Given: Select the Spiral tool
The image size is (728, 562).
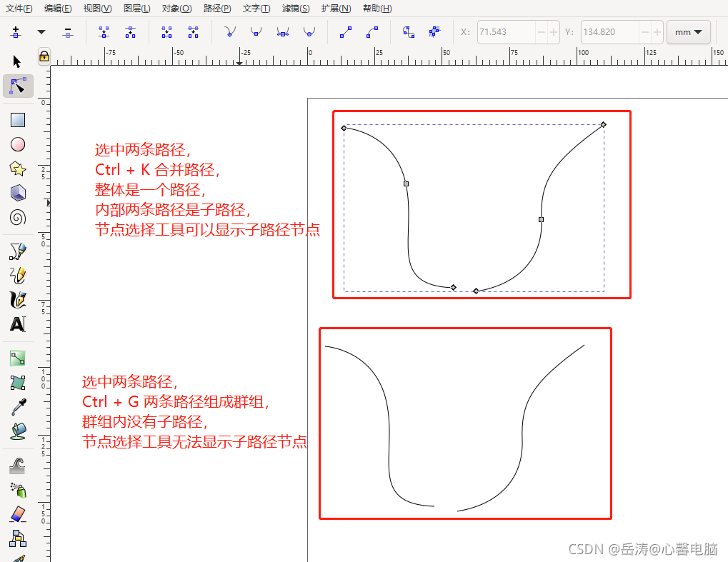Looking at the screenshot, I should (18, 218).
